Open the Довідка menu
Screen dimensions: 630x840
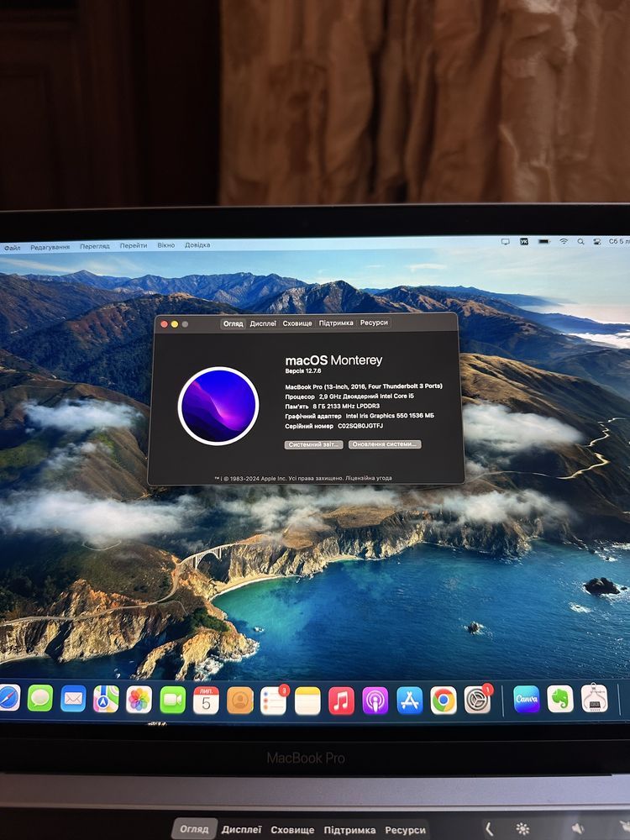point(197,244)
